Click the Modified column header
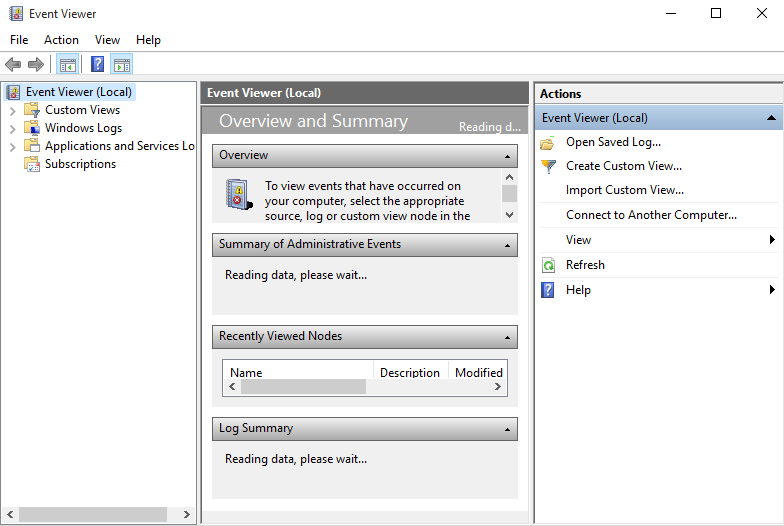 point(478,370)
